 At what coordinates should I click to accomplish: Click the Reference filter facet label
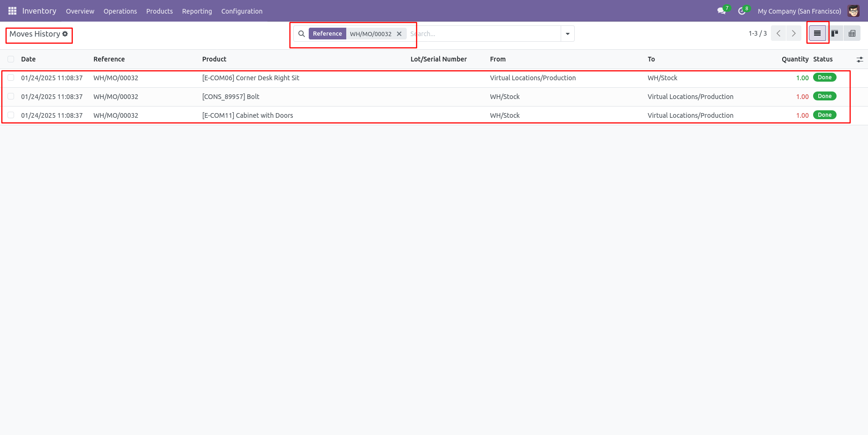tap(327, 34)
